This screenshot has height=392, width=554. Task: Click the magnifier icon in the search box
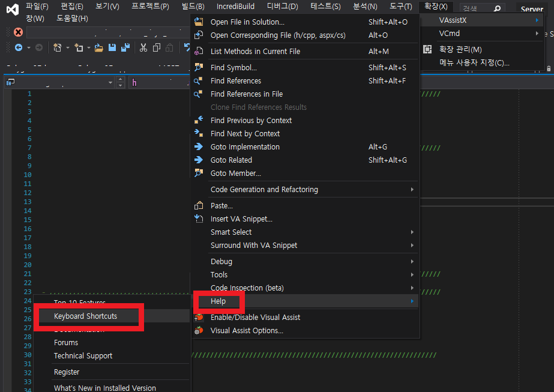(x=497, y=8)
